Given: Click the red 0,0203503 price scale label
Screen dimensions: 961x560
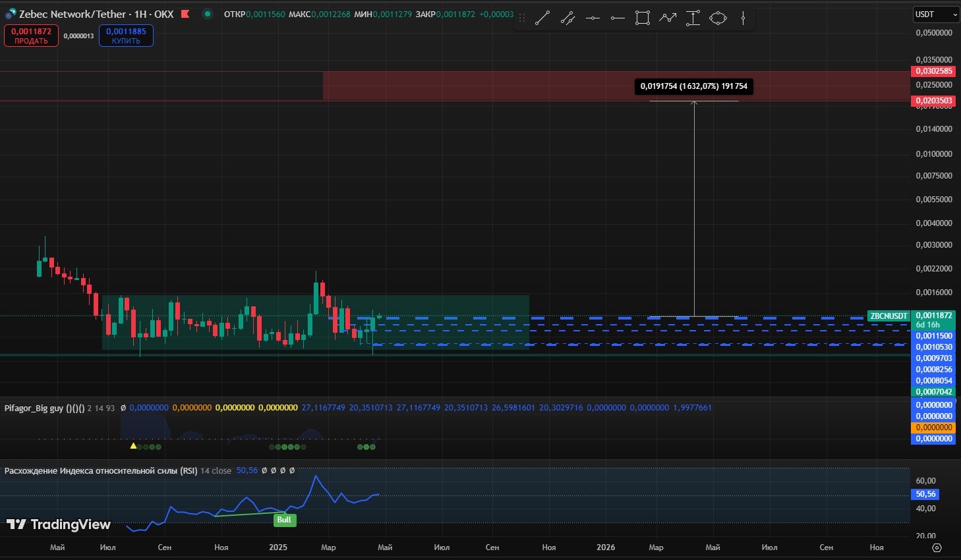Looking at the screenshot, I should click(934, 101).
